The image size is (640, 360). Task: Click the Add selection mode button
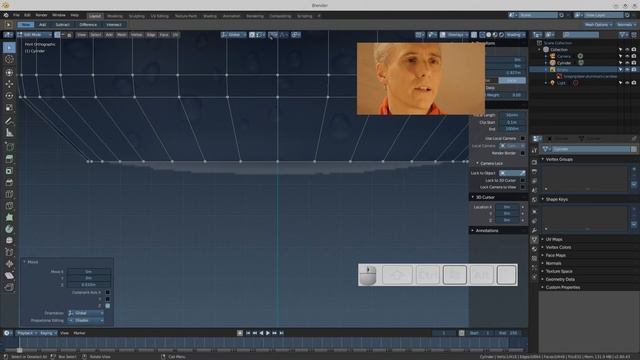42,24
